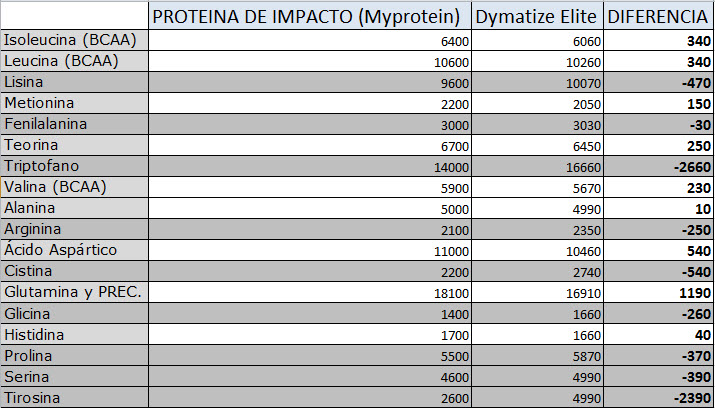Viewport: 715px width, 408px height.
Task: Click the DIFERENCIA column header
Action: pos(659,16)
